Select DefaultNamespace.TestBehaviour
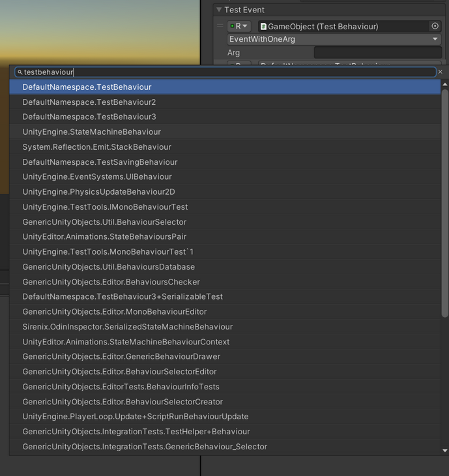This screenshot has height=476, width=449. point(225,87)
